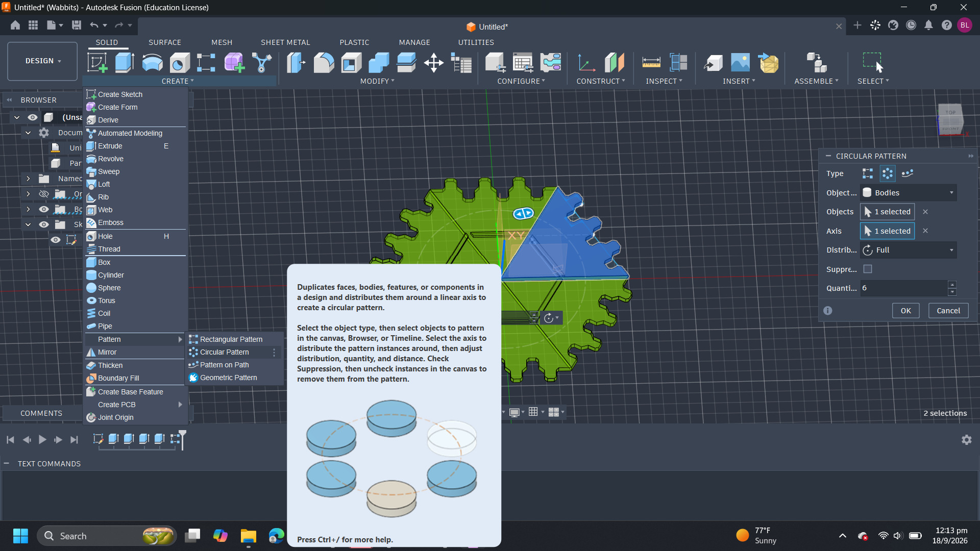
Task: Click the Objects 1 selected button
Action: coord(887,212)
